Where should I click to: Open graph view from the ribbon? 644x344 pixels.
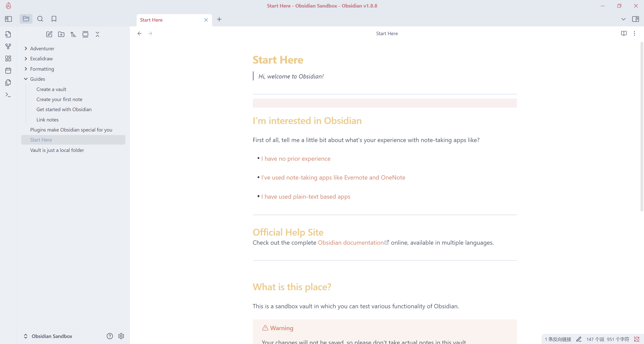pos(8,46)
